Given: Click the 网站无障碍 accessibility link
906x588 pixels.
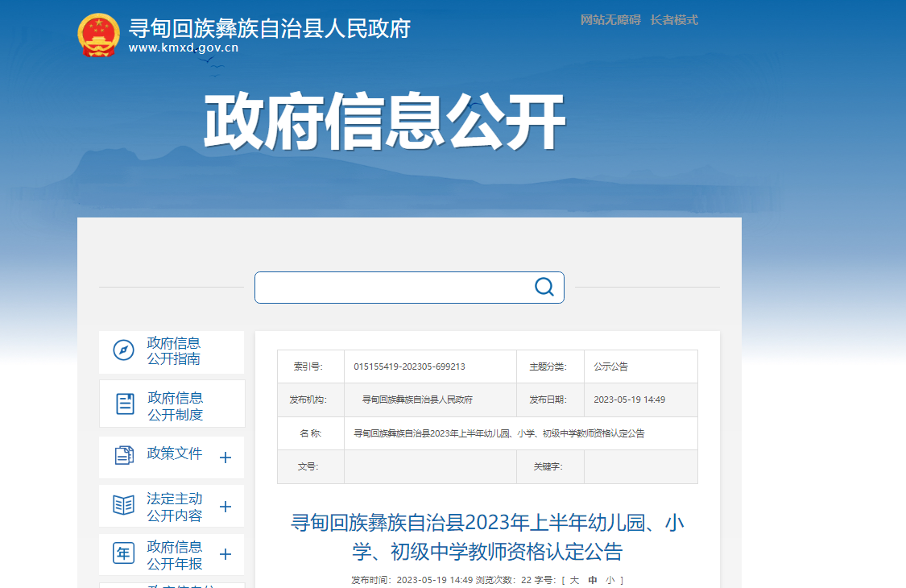Looking at the screenshot, I should 610,20.
